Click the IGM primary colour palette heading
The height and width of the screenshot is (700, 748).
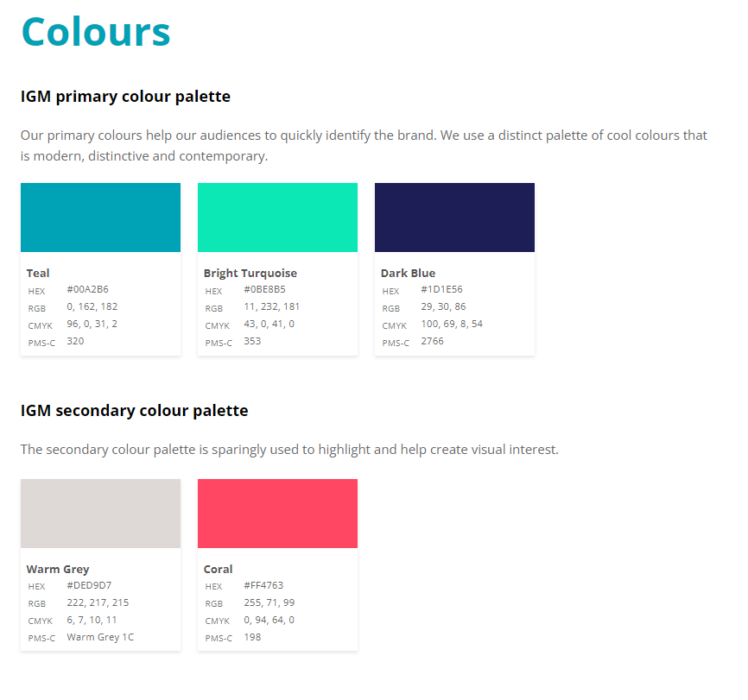[x=125, y=96]
